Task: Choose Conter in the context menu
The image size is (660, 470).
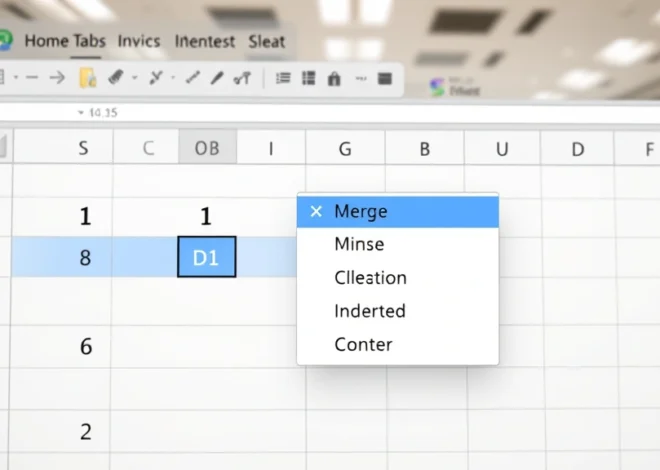Action: point(398,345)
